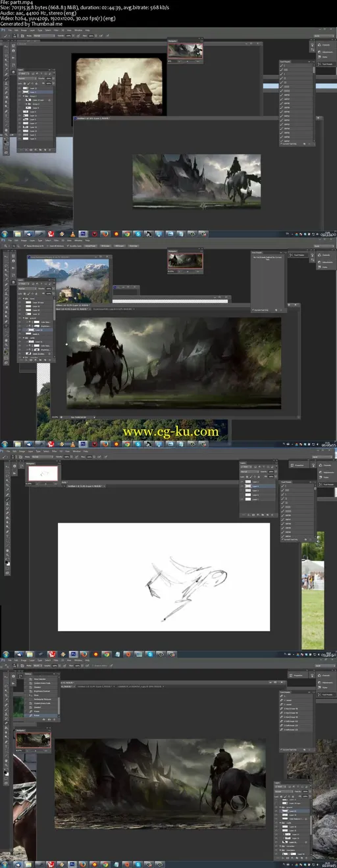The height and width of the screenshot is (868, 337).
Task: Open Tool Presets dock button in white-sketch screenshot
Action: click(326, 485)
